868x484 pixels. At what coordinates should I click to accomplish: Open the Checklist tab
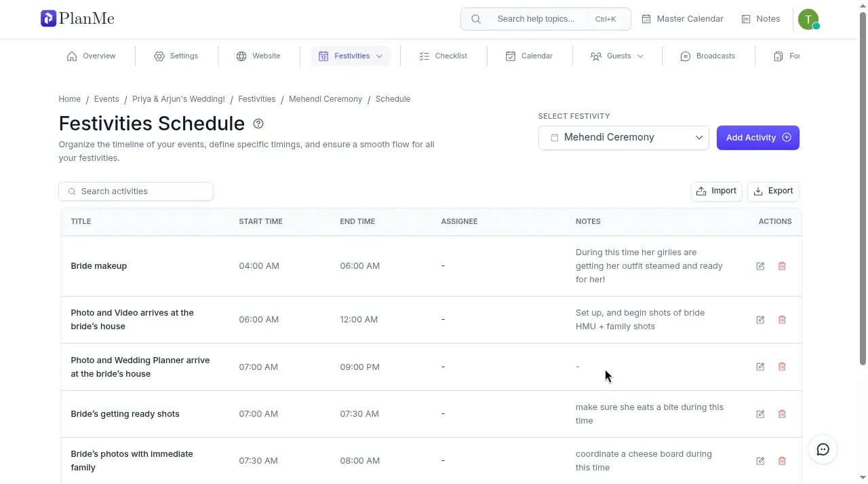point(443,56)
